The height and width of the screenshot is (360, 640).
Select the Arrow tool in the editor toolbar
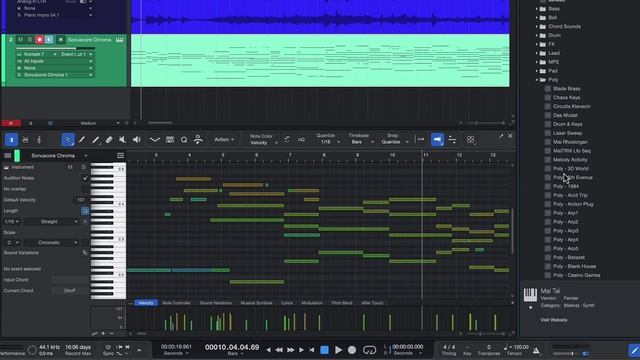coord(68,140)
